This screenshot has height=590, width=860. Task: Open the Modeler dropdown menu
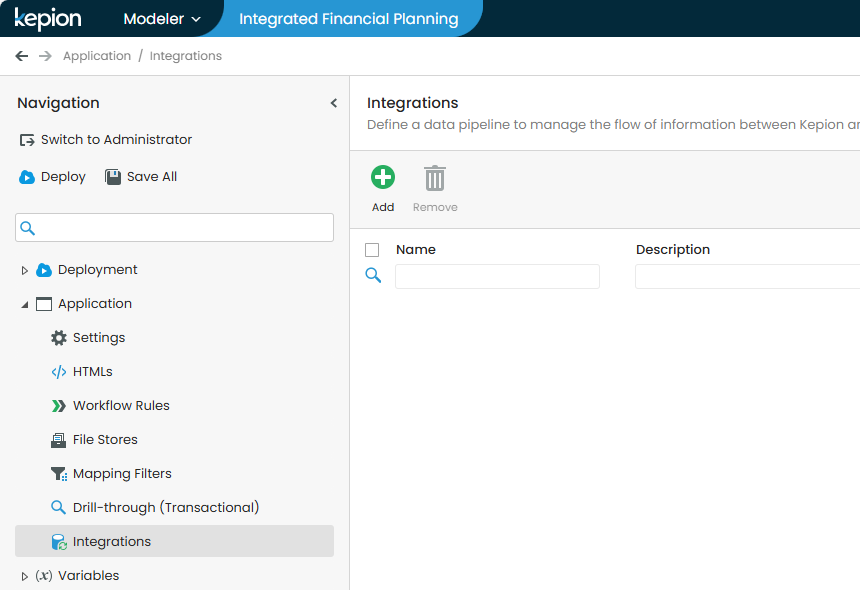click(x=162, y=19)
